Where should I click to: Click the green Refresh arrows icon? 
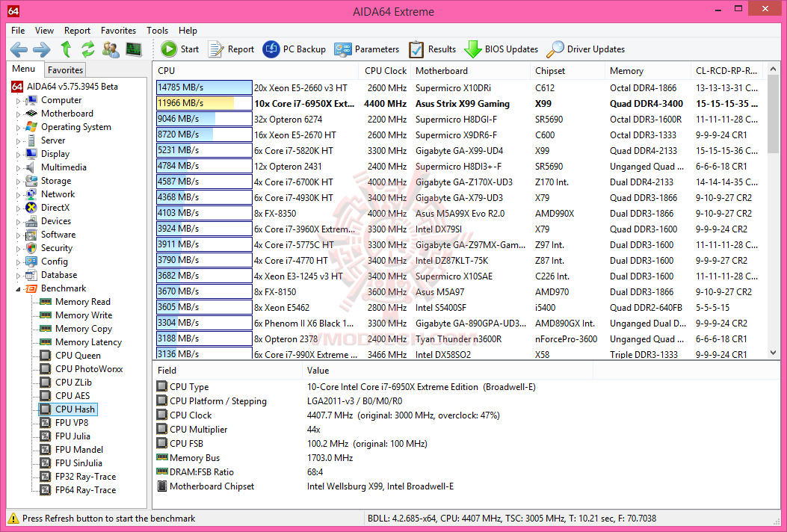click(x=88, y=49)
